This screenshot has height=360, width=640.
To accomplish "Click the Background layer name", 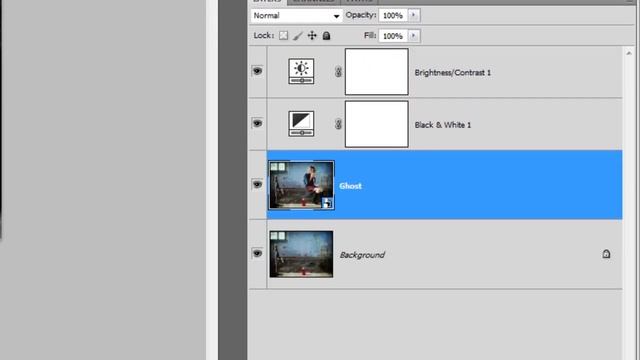I will tap(362, 255).
